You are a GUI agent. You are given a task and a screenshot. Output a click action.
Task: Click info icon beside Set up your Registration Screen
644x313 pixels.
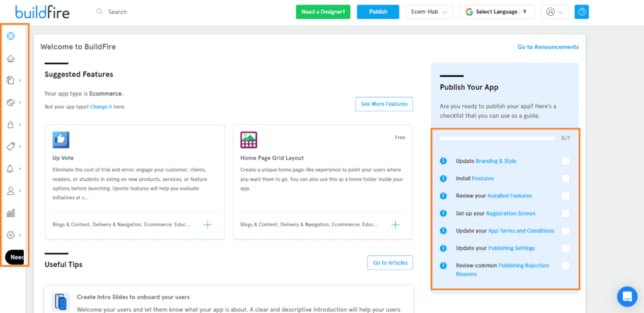[443, 213]
